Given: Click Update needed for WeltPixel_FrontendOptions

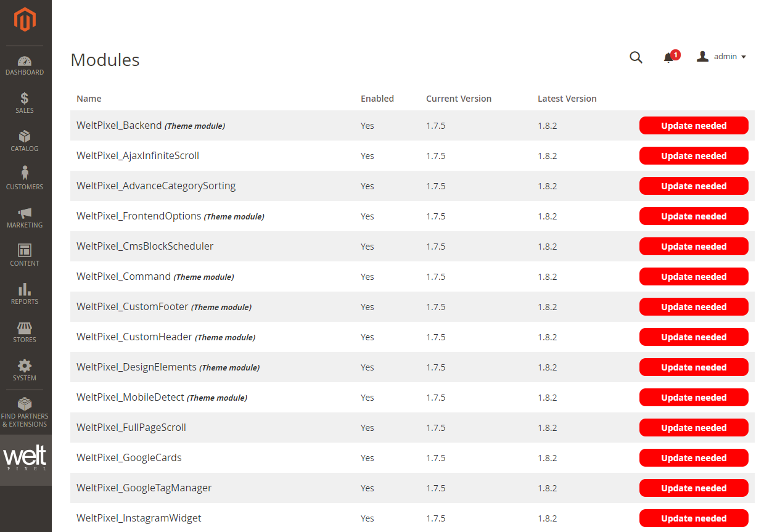Looking at the screenshot, I should click(x=694, y=216).
